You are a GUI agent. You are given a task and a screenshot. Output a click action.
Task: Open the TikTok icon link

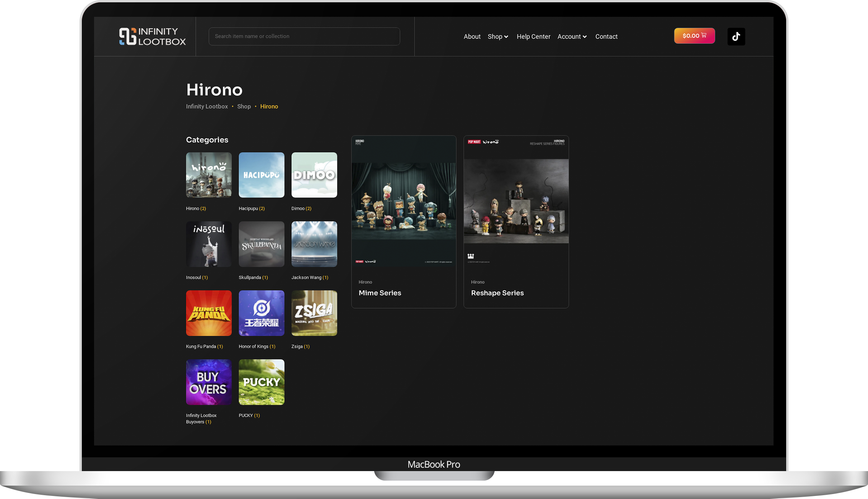[736, 37]
